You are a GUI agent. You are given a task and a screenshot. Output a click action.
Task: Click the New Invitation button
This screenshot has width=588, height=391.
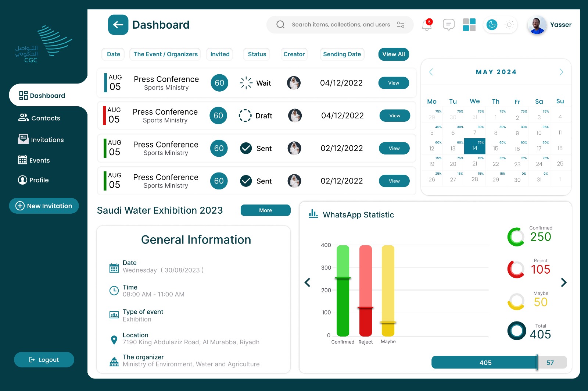(44, 206)
